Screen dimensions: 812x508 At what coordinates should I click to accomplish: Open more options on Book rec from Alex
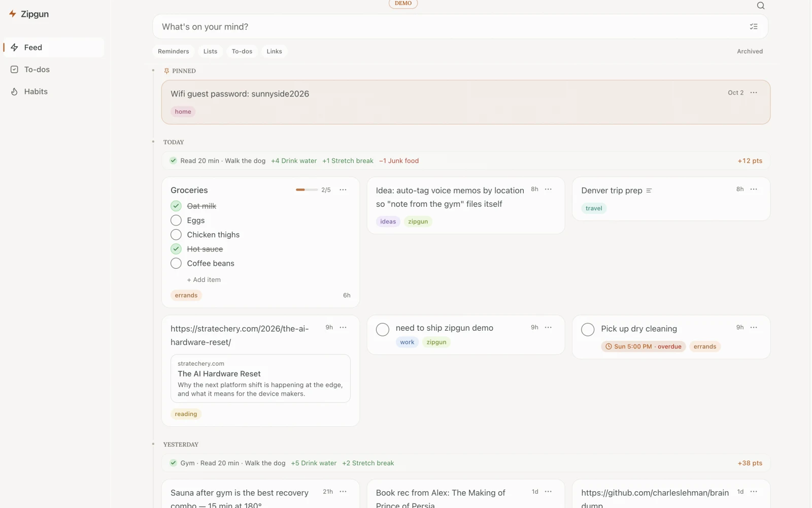(x=548, y=491)
